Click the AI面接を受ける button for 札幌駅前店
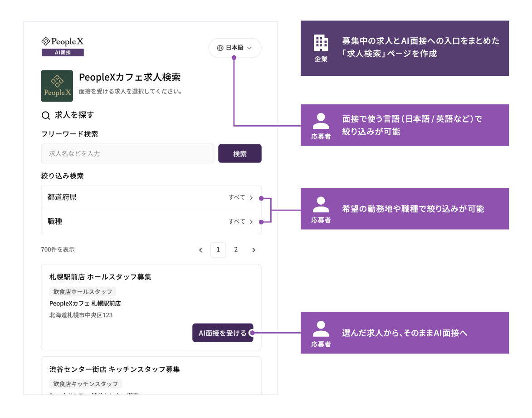 point(223,333)
